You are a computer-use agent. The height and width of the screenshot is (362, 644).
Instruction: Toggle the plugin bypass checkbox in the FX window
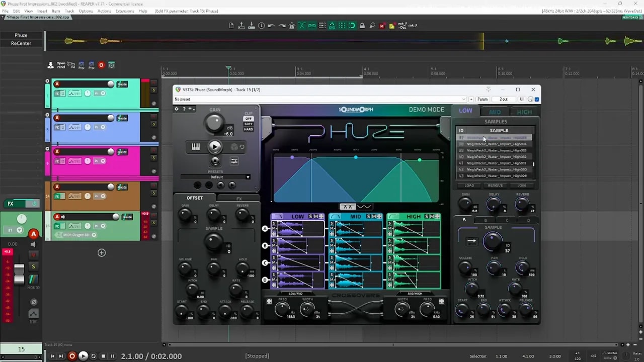point(537,99)
